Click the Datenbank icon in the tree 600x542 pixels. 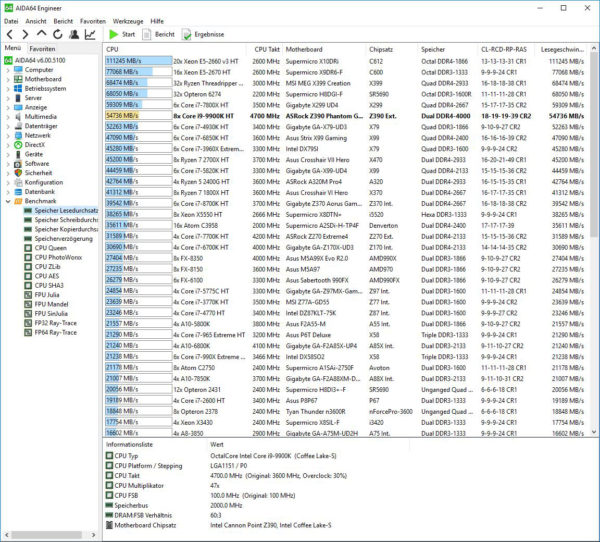18,192
